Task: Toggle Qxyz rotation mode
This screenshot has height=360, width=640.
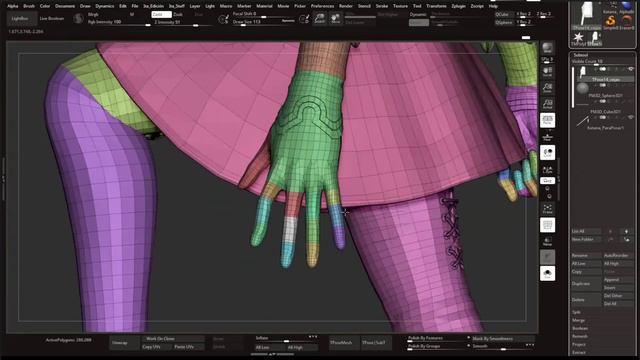Action: (x=547, y=180)
